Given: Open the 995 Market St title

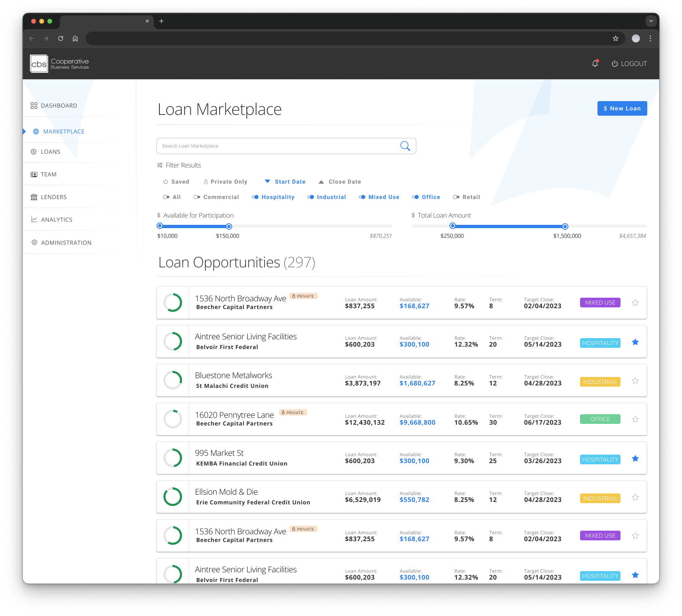Looking at the screenshot, I should click(219, 453).
